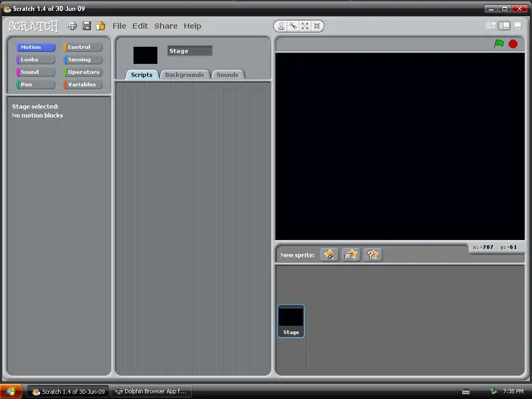
Task: Open the Share menu
Action: pos(166,26)
